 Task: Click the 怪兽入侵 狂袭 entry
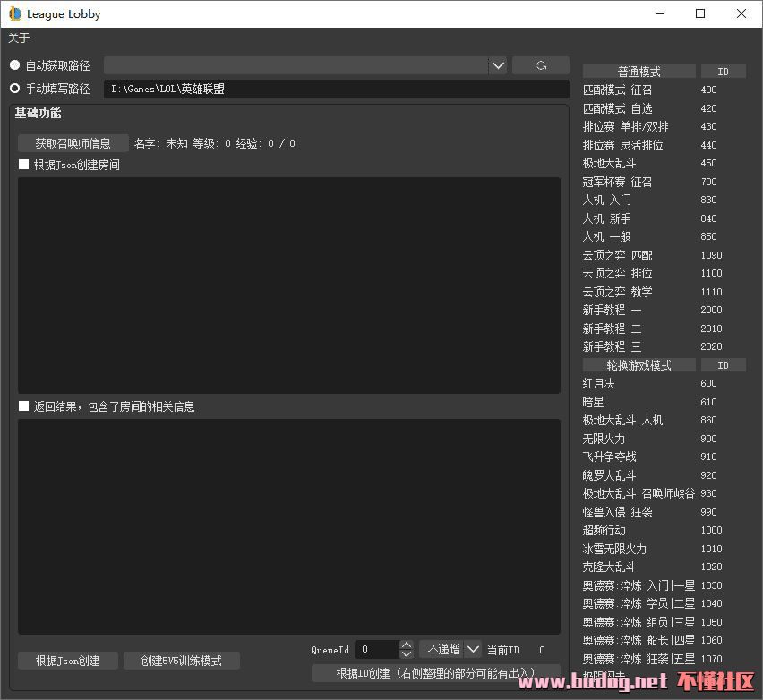pyautogui.click(x=618, y=512)
